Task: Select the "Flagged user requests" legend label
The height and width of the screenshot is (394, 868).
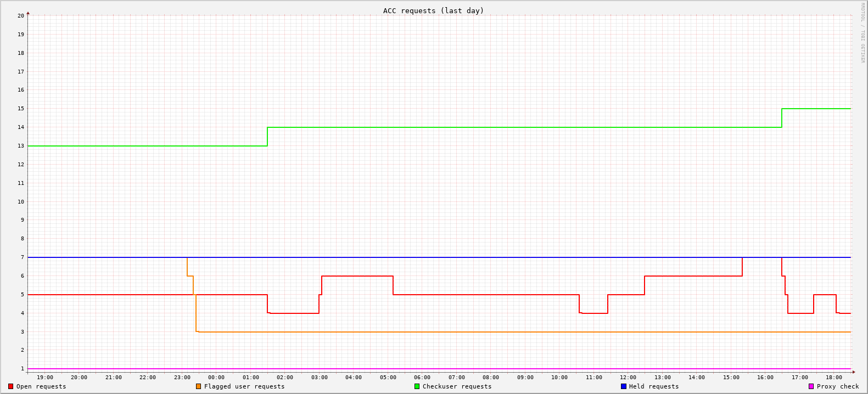Action: (244, 386)
